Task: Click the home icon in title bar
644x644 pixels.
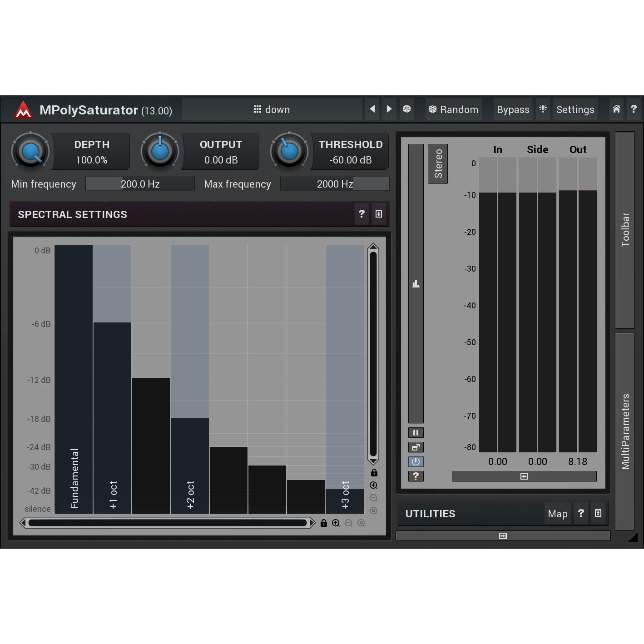Action: pos(616,109)
